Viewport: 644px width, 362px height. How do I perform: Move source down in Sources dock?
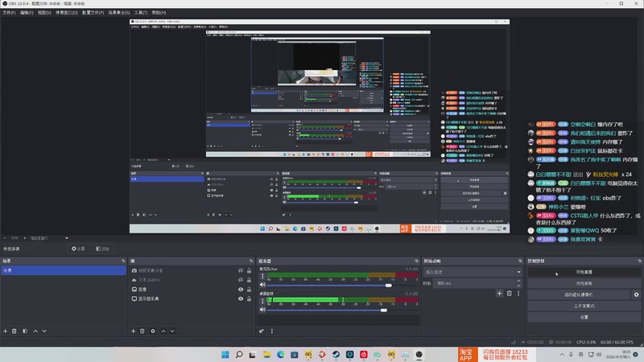[x=172, y=331]
